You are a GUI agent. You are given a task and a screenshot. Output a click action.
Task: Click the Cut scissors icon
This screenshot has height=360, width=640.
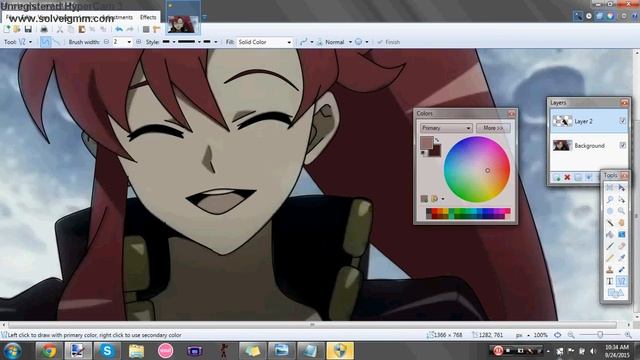click(x=60, y=29)
